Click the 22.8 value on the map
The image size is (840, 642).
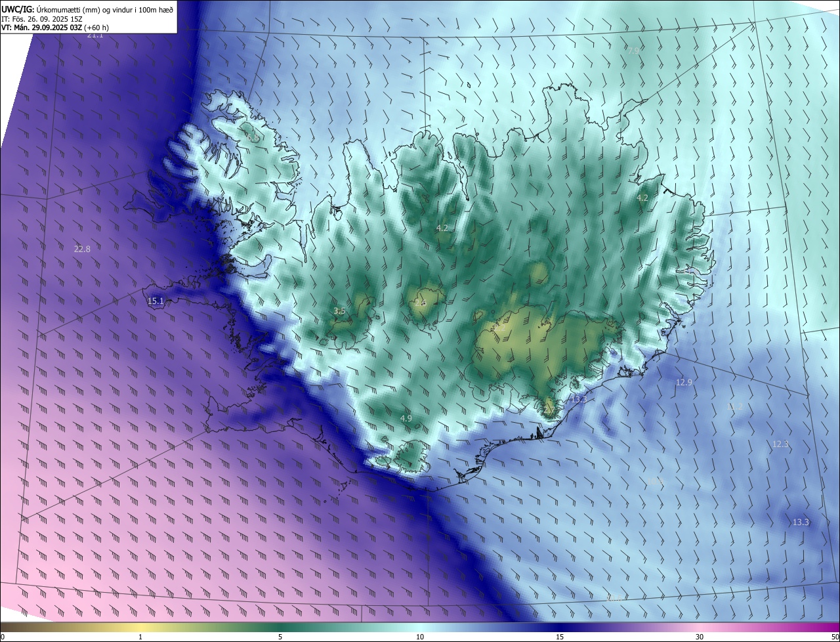(x=82, y=249)
